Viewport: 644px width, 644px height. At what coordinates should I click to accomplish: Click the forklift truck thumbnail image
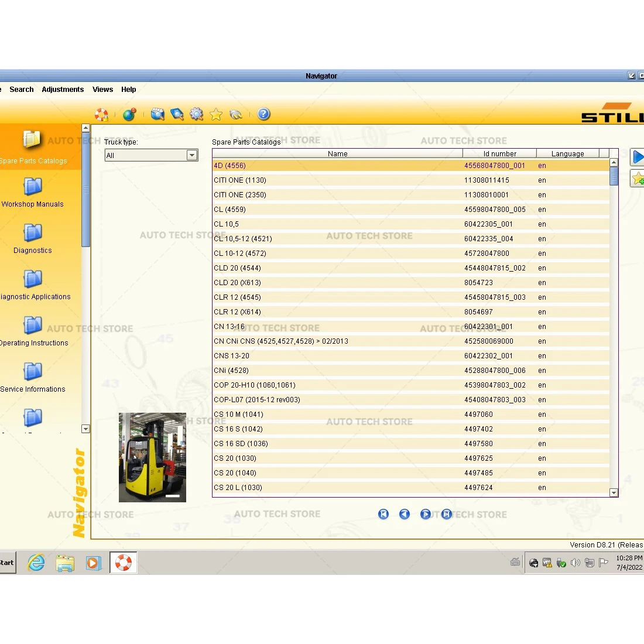pyautogui.click(x=152, y=458)
